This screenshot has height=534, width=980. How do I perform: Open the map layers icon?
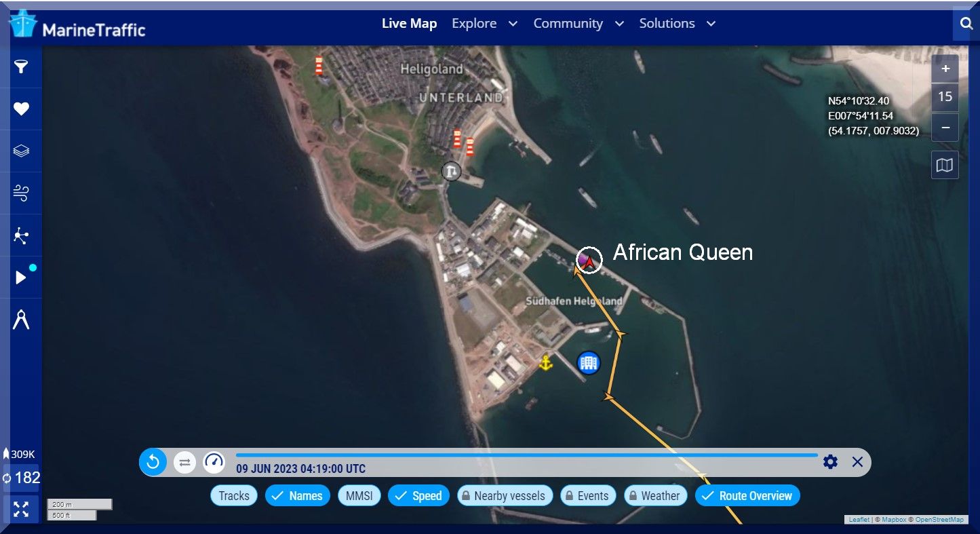coord(21,151)
